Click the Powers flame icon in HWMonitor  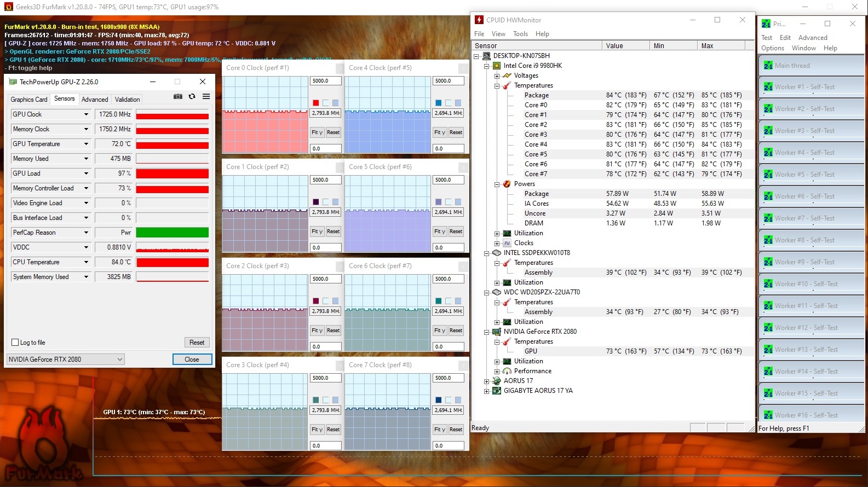point(507,184)
